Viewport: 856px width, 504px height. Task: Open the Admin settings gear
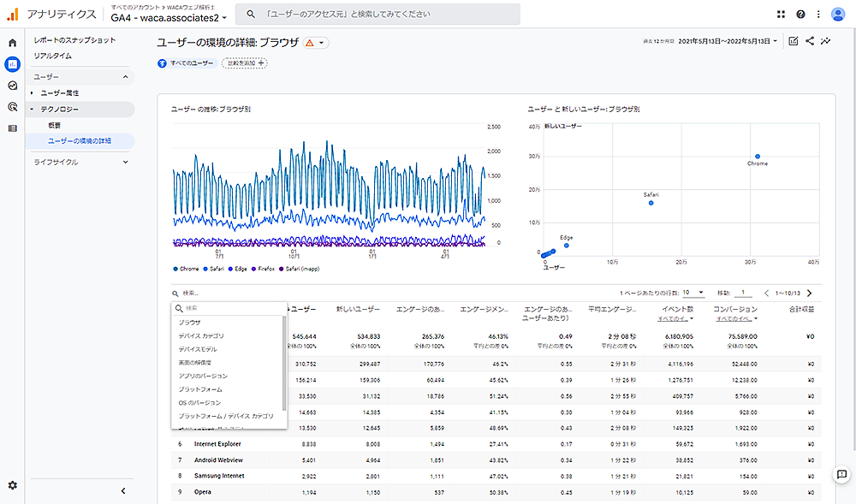(x=12, y=485)
